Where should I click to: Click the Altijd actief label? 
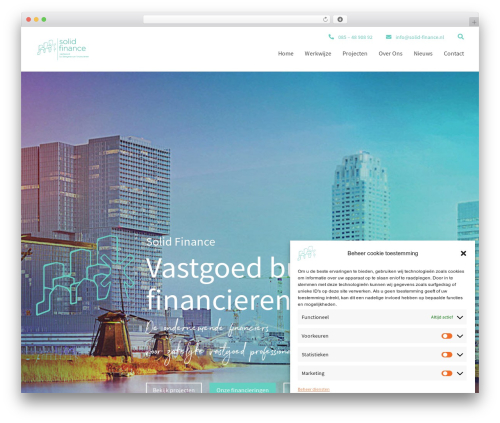click(x=442, y=317)
